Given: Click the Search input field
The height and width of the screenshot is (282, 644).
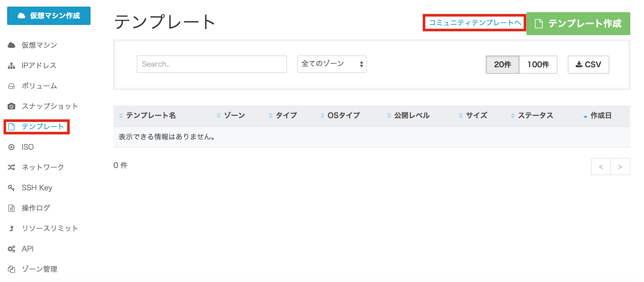Looking at the screenshot, I should click(x=212, y=64).
